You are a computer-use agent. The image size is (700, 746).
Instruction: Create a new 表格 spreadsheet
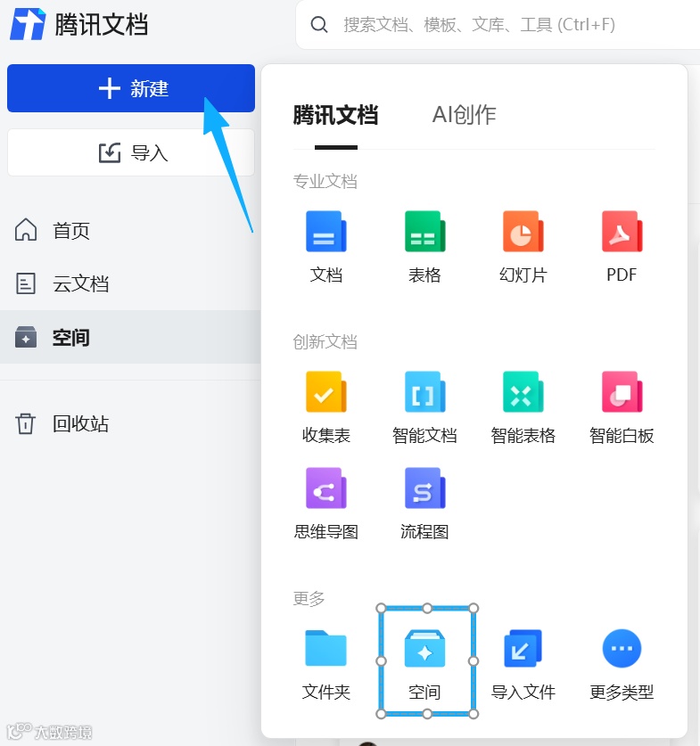click(x=425, y=247)
